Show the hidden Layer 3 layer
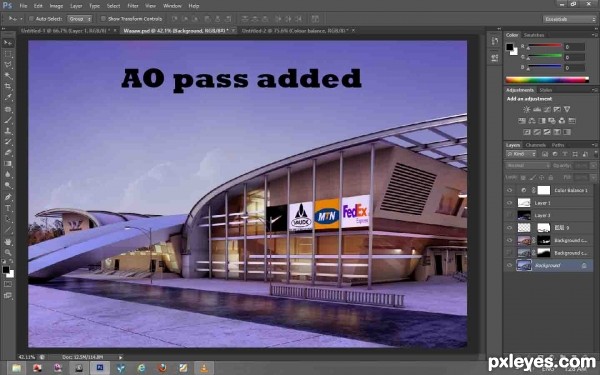This screenshot has width=600, height=375. [509, 215]
